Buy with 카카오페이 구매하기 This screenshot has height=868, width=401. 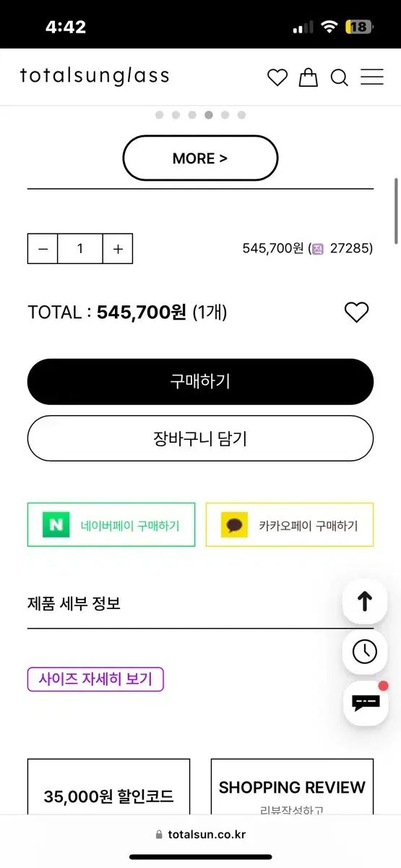pyautogui.click(x=290, y=524)
